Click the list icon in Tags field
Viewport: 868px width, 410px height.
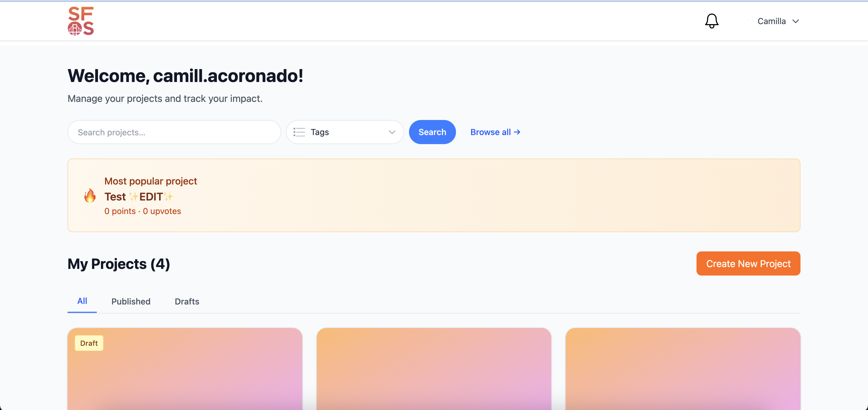point(299,132)
